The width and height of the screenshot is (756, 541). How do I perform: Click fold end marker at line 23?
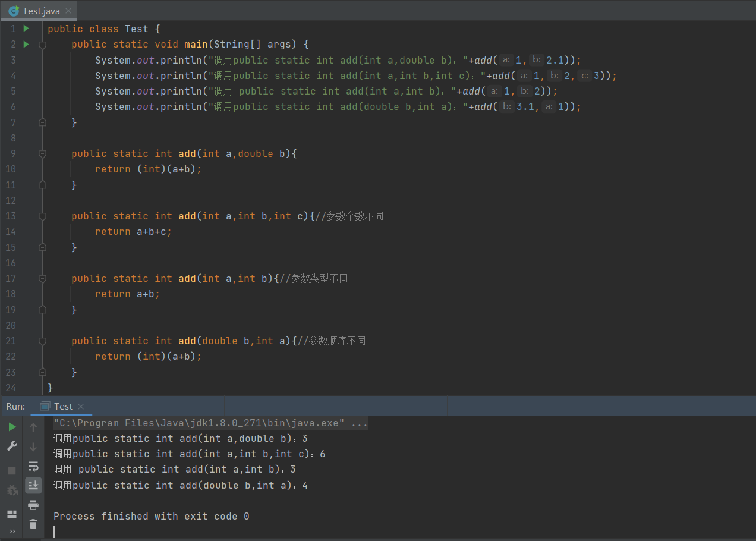pyautogui.click(x=42, y=372)
